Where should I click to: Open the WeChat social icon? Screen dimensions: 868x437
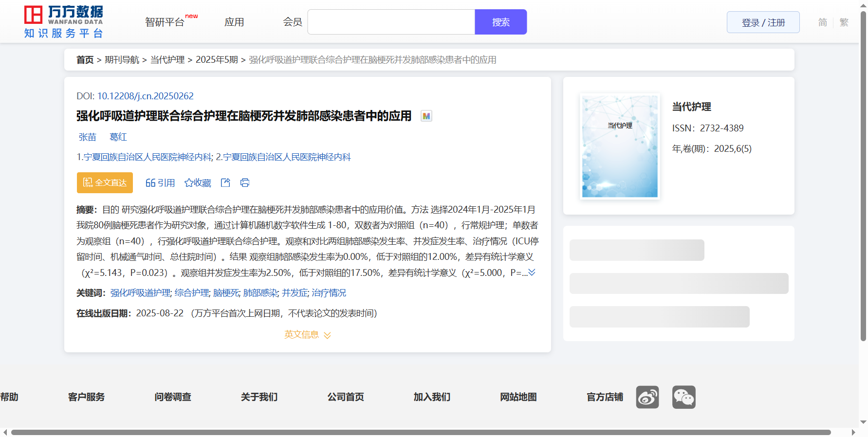click(683, 397)
